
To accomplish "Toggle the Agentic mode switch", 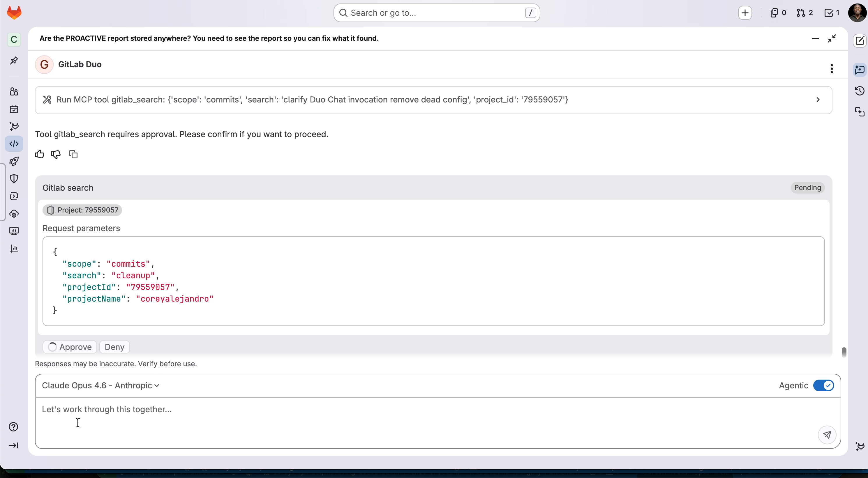I will click(823, 385).
